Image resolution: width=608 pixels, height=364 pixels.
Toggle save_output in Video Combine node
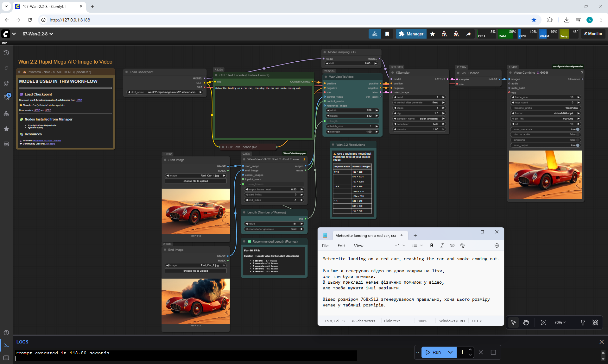coord(578,145)
